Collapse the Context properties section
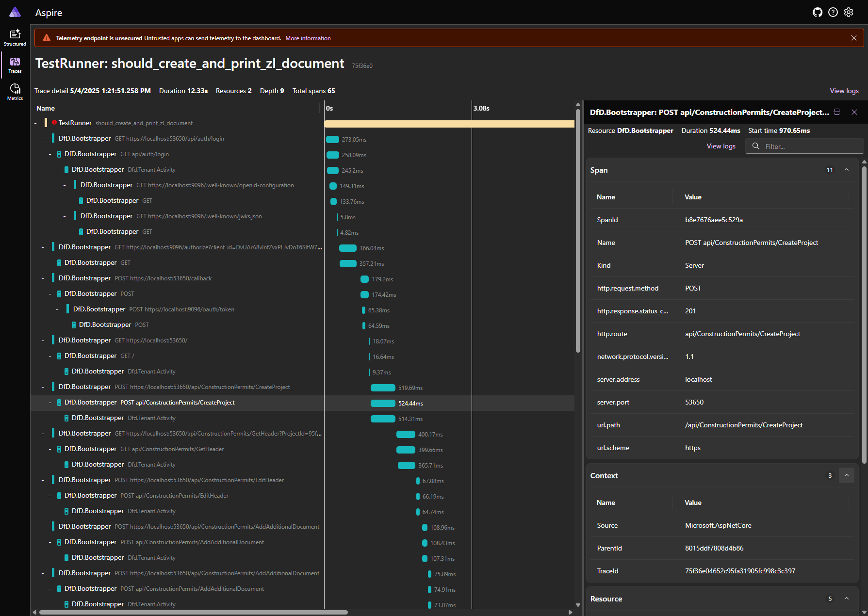868x616 pixels. pyautogui.click(x=847, y=475)
